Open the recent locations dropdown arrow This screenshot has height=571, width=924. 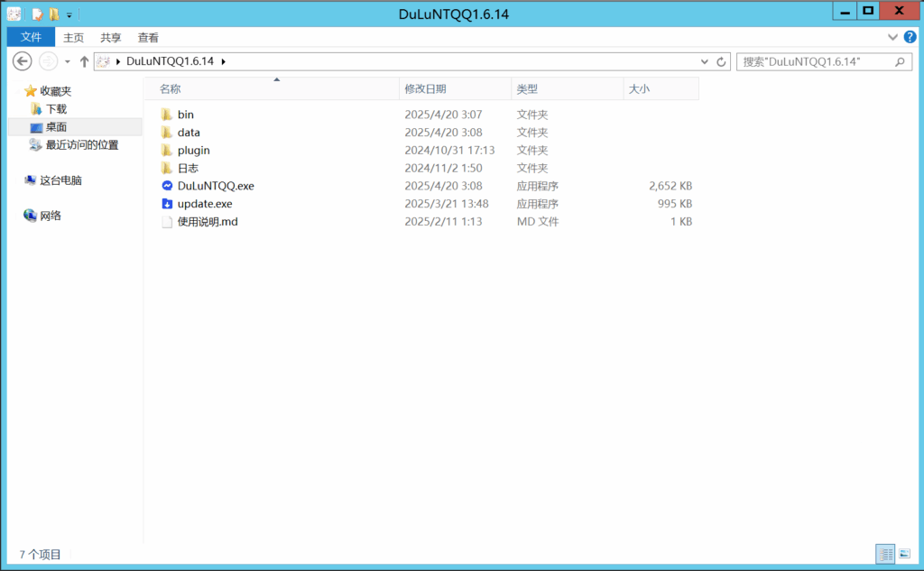pyautogui.click(x=67, y=61)
